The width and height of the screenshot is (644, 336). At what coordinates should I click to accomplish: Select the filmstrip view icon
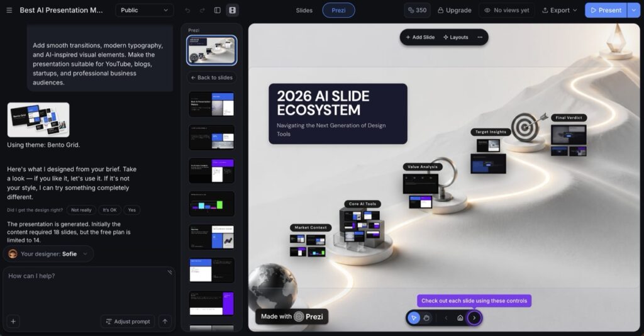point(233,10)
